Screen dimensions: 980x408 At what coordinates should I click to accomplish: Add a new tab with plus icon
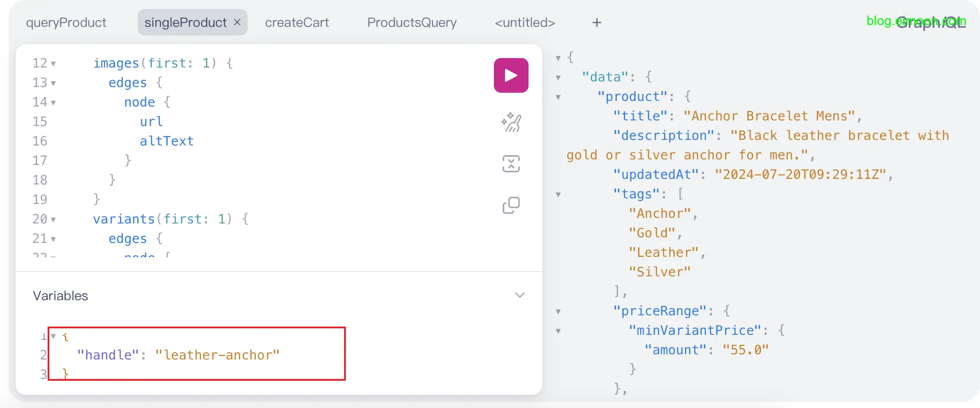(596, 23)
